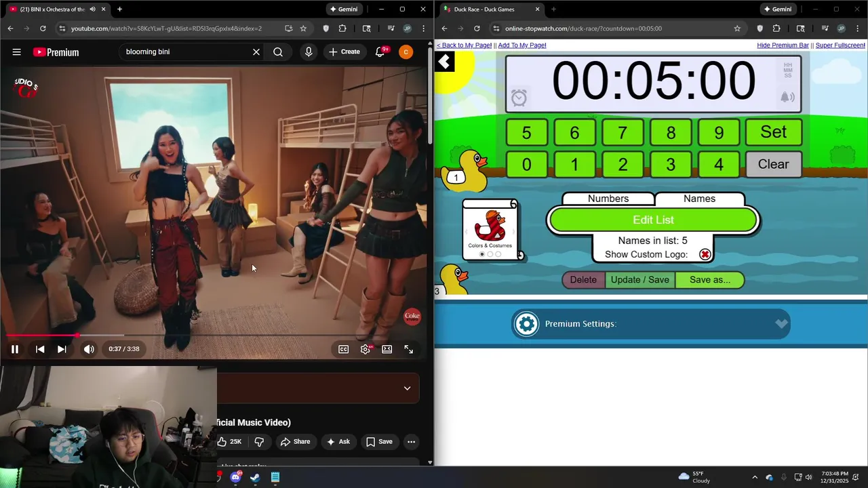
Task: Reload the Duck Race page
Action: 477,28
